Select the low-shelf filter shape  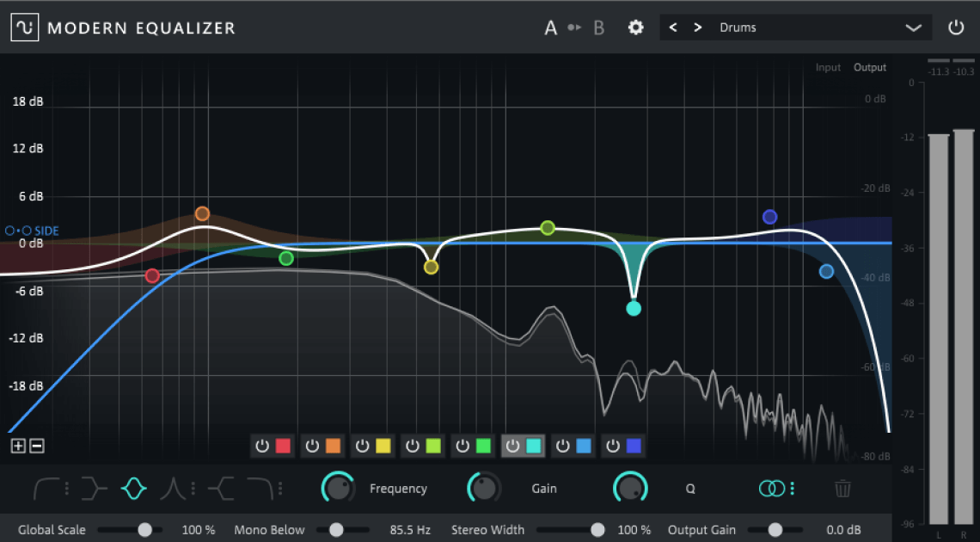[94, 489]
